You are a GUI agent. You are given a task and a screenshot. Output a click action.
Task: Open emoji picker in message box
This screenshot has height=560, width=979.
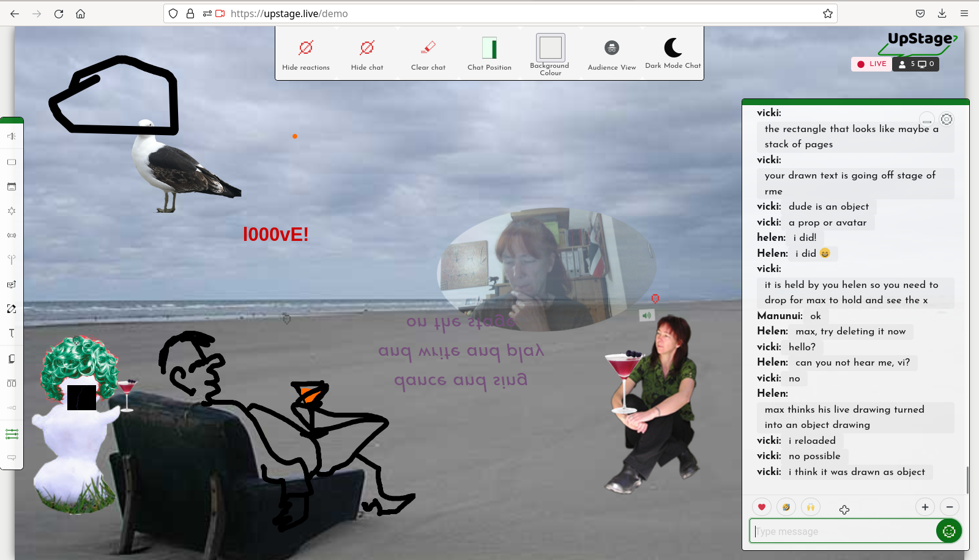click(948, 531)
